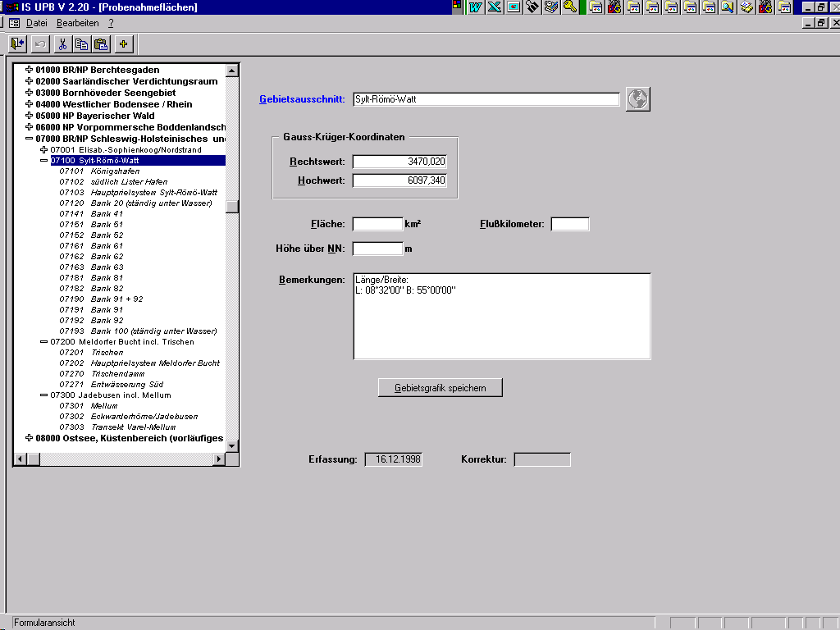Click the yellow key icon in shortcut bar

[570, 7]
